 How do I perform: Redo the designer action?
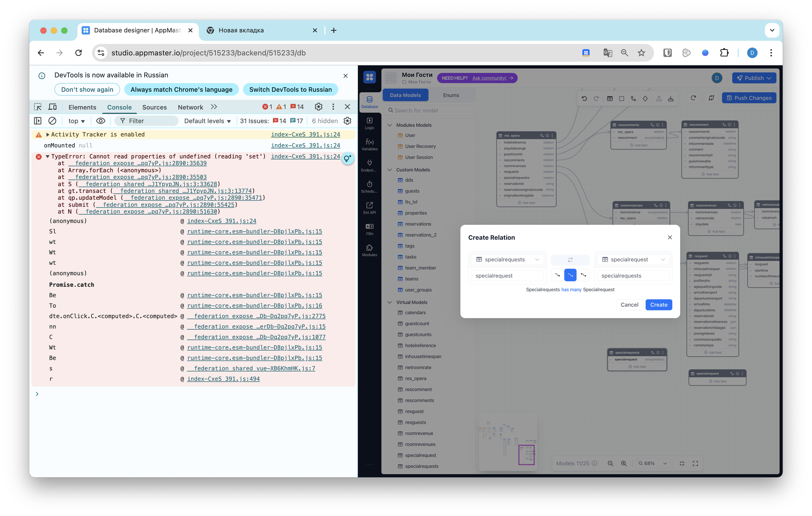tap(596, 98)
